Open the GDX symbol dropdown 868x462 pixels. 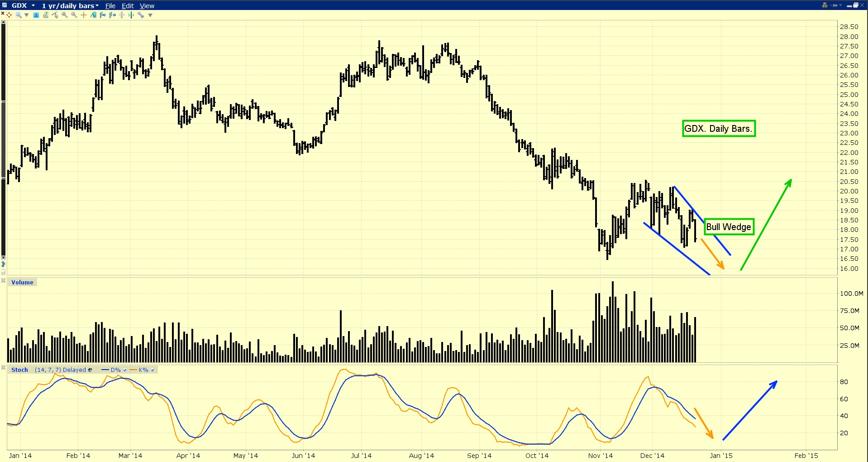pyautogui.click(x=33, y=5)
